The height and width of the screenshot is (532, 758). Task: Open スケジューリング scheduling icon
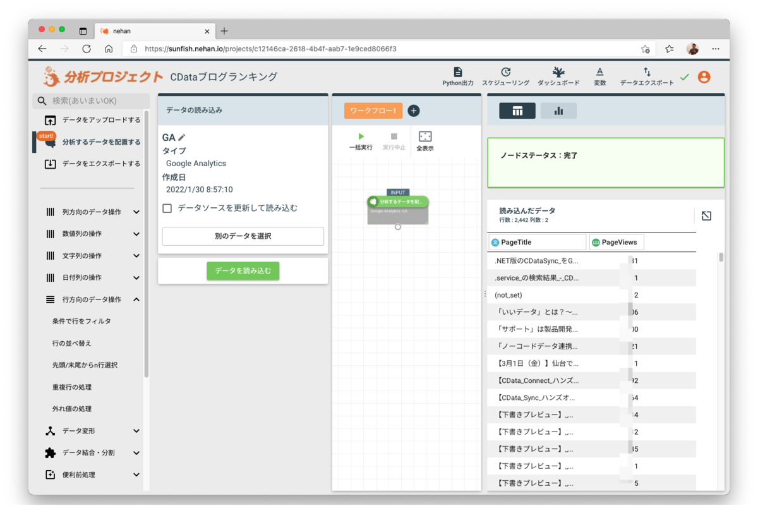[505, 72]
